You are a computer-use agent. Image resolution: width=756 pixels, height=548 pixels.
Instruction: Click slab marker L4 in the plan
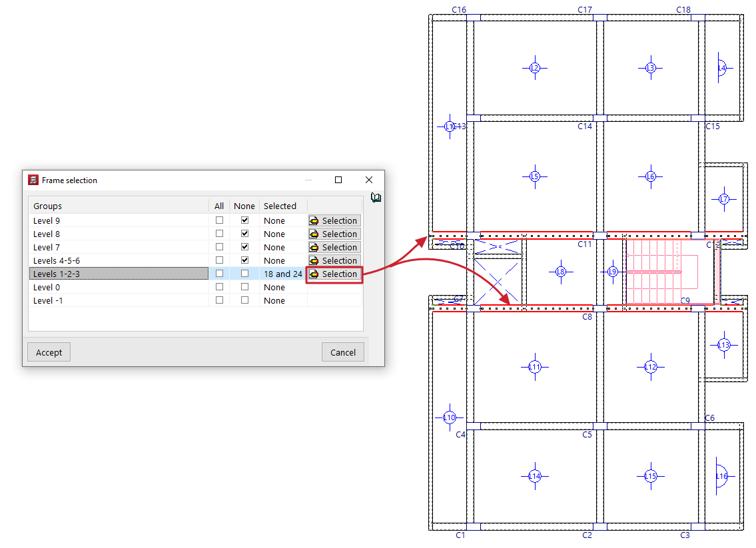point(722,68)
